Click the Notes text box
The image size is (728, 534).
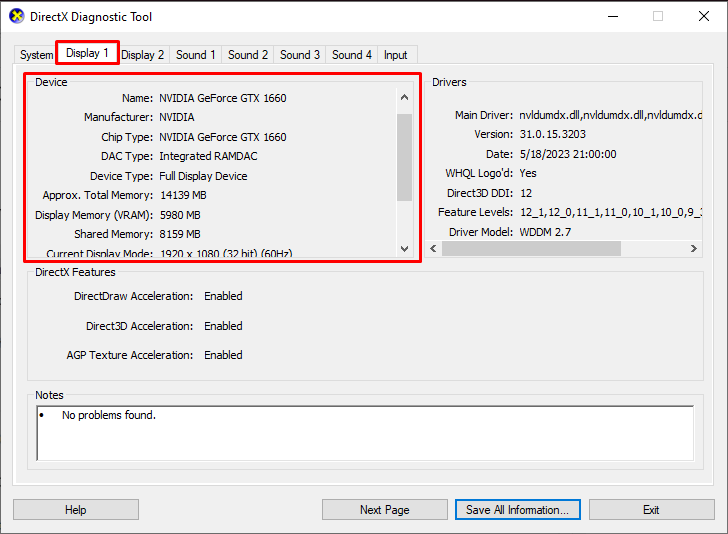pyautogui.click(x=365, y=433)
